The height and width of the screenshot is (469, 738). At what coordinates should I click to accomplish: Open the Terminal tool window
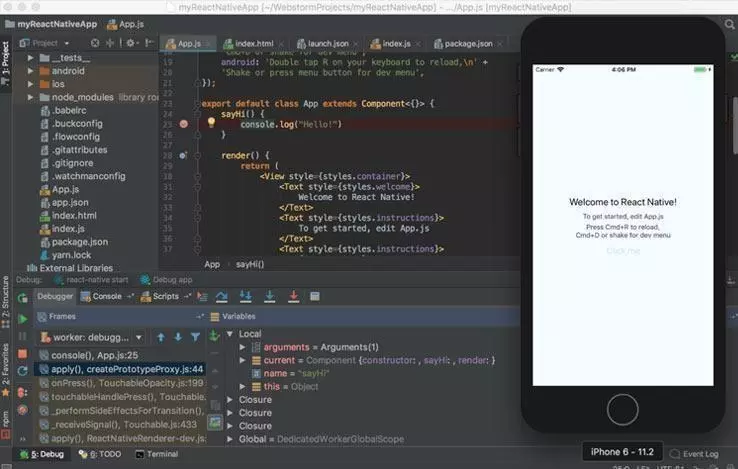157,454
